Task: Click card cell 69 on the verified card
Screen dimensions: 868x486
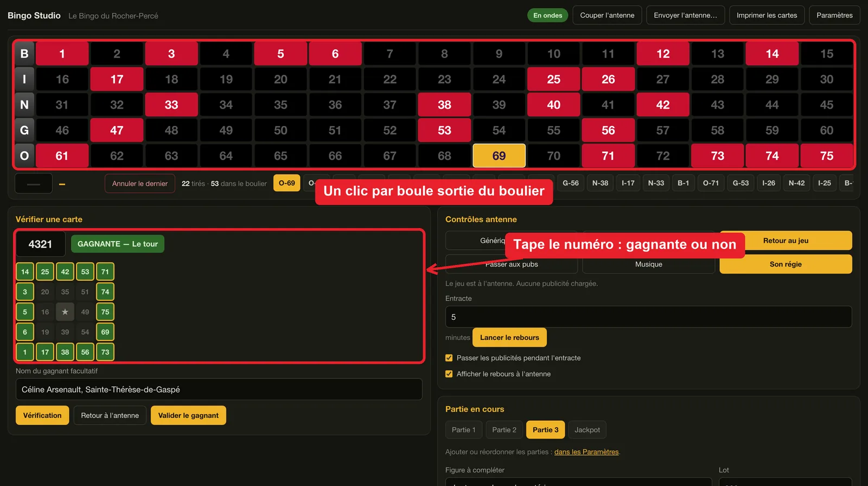Action: pos(105,332)
